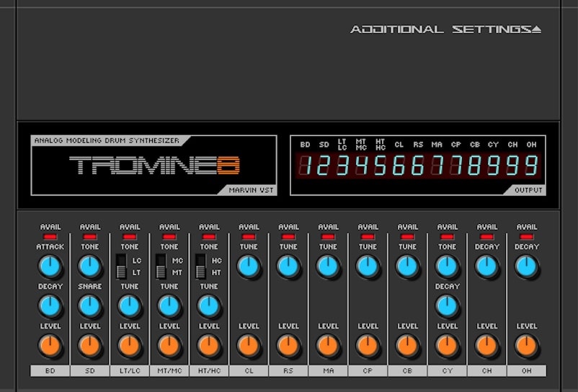Adjust the OH Decay knob
The width and height of the screenshot is (578, 392).
(527, 267)
